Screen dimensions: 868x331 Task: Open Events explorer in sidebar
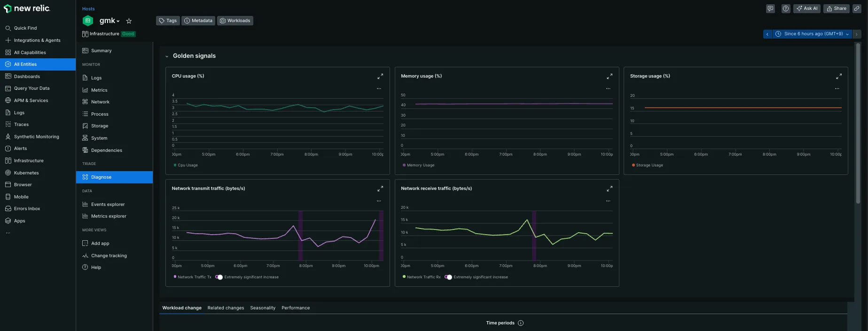tap(108, 205)
